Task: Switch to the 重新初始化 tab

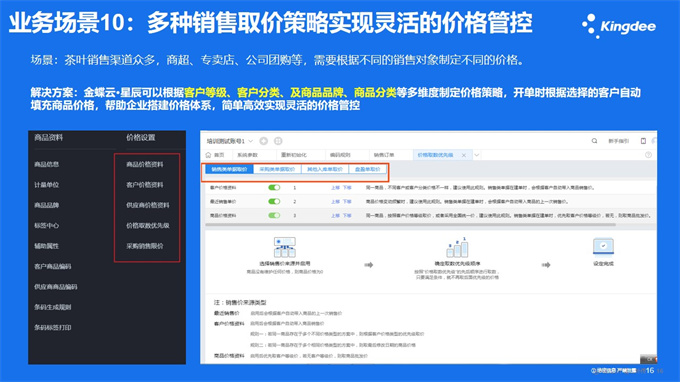Action: point(294,155)
